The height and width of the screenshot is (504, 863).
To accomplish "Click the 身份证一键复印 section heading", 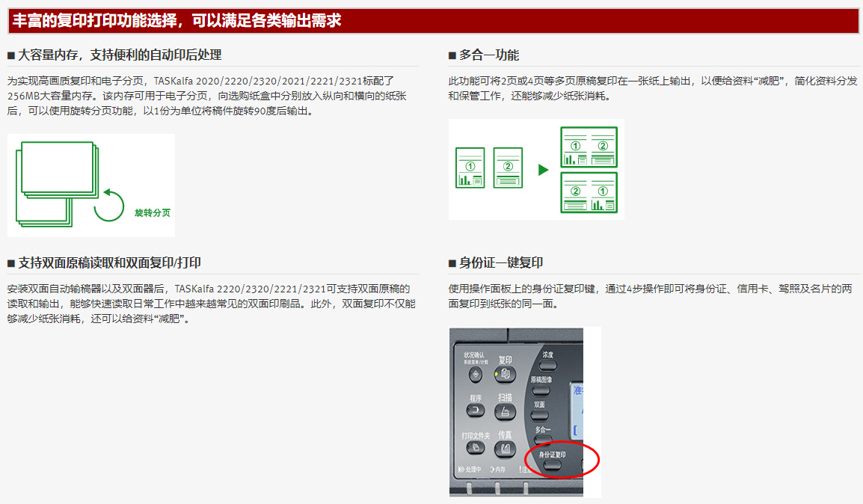I will click(501, 263).
